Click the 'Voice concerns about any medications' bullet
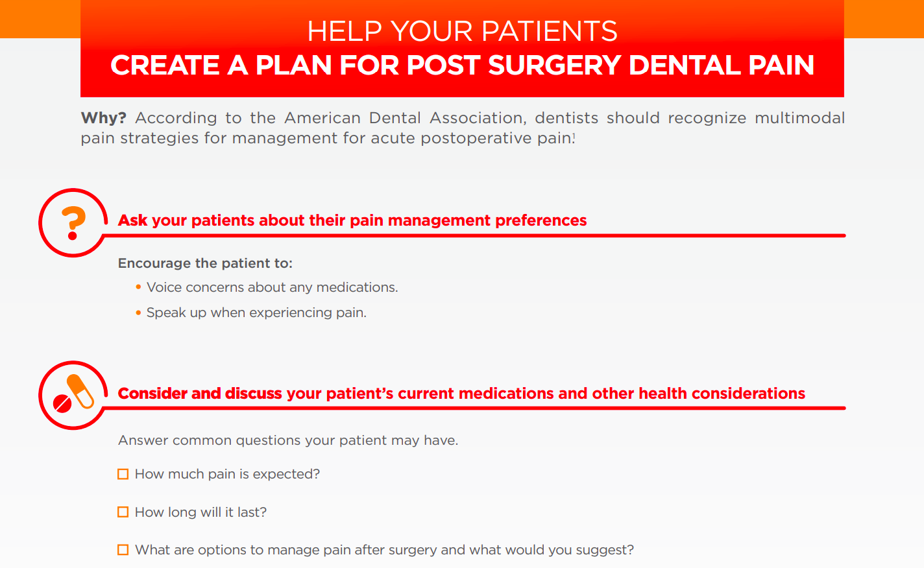Viewport: 924px width, 568px height. (273, 287)
